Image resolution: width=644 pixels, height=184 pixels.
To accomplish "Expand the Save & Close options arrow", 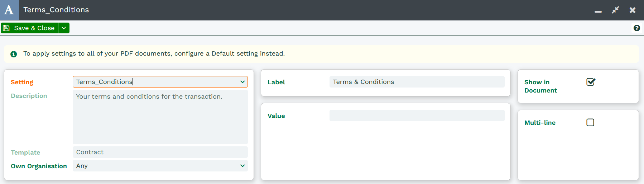I will 64,28.
